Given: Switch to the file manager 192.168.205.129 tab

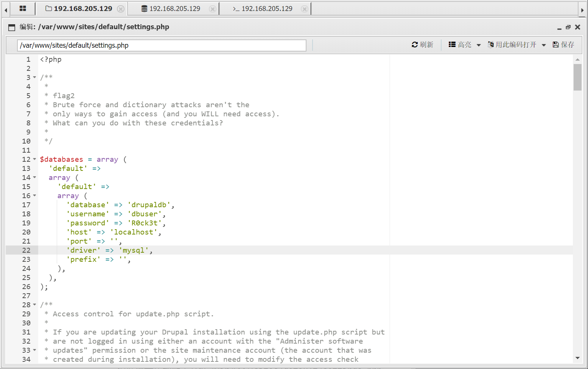Looking at the screenshot, I should 79,8.
